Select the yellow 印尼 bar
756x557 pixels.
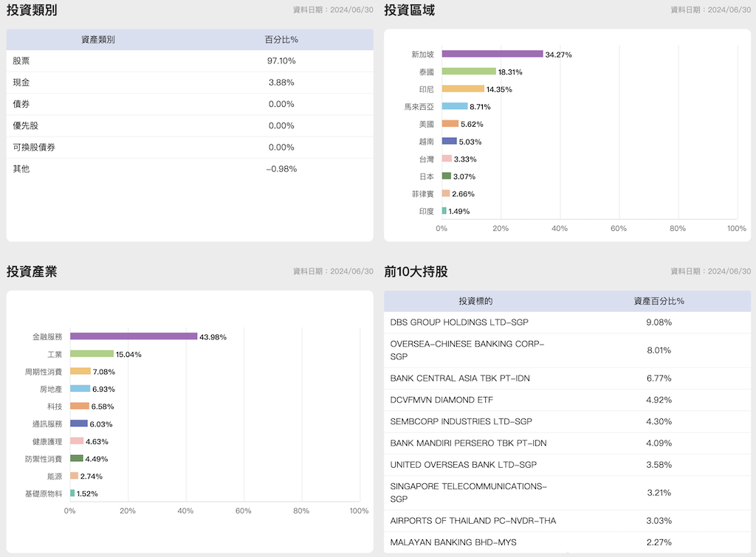tap(463, 89)
